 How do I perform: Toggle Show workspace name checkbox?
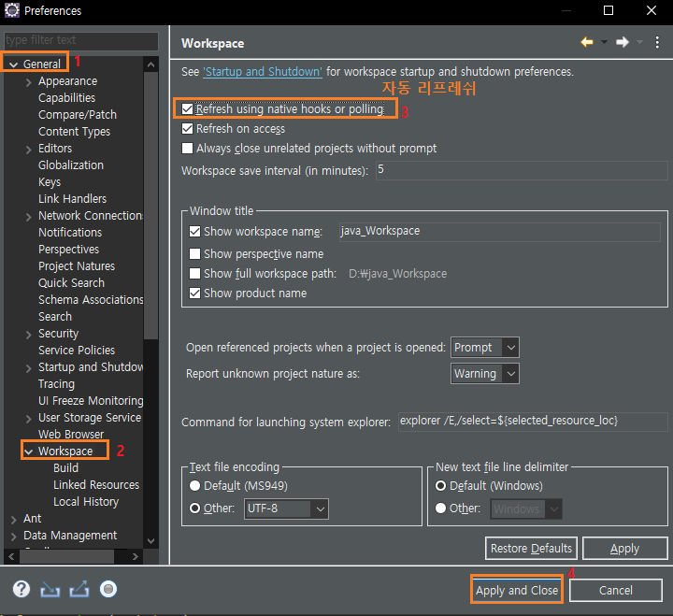pyautogui.click(x=194, y=232)
